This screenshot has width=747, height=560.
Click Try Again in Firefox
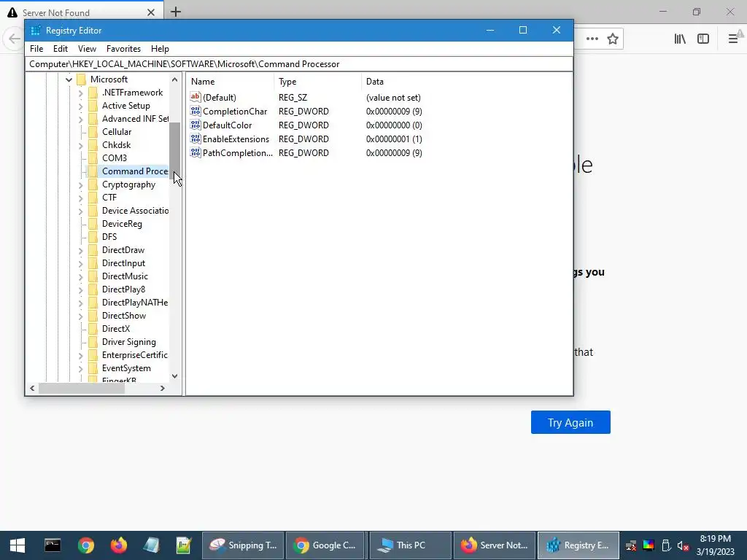pyautogui.click(x=570, y=422)
